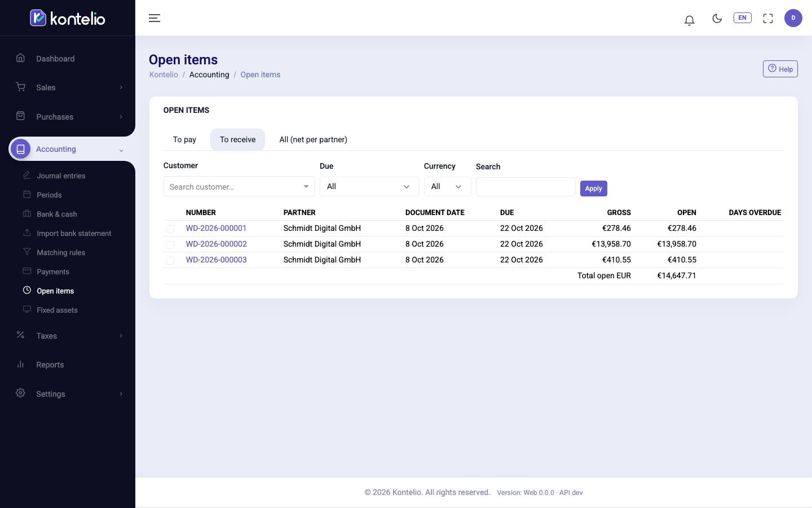Open the Customer search dropdown

[239, 186]
